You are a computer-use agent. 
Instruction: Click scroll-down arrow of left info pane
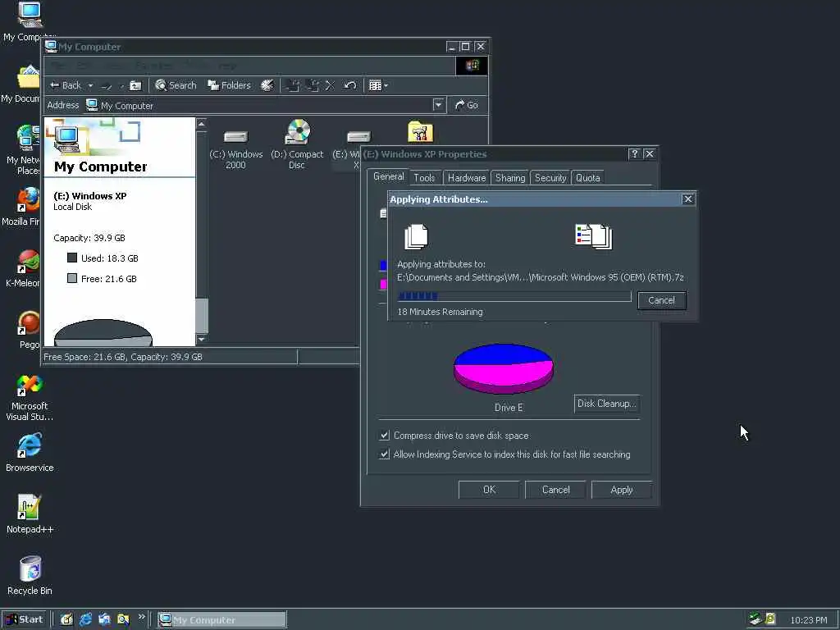coord(202,339)
